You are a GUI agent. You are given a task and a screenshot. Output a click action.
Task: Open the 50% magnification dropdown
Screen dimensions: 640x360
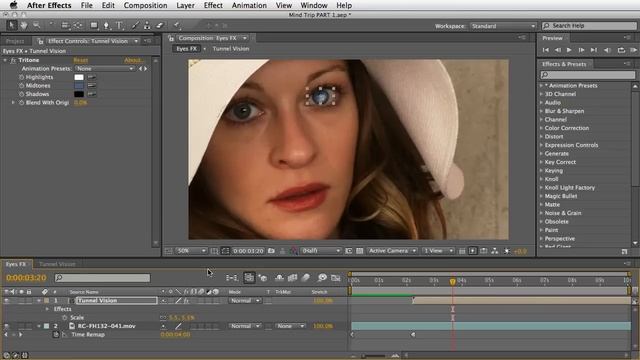191,251
